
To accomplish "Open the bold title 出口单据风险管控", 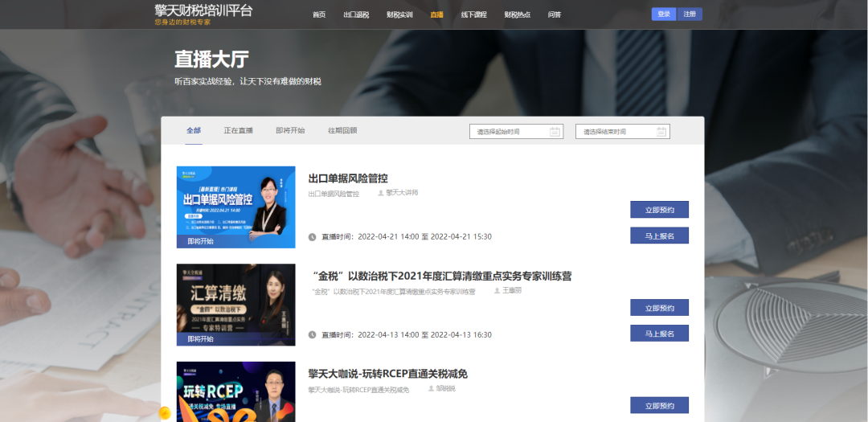I will (348, 178).
